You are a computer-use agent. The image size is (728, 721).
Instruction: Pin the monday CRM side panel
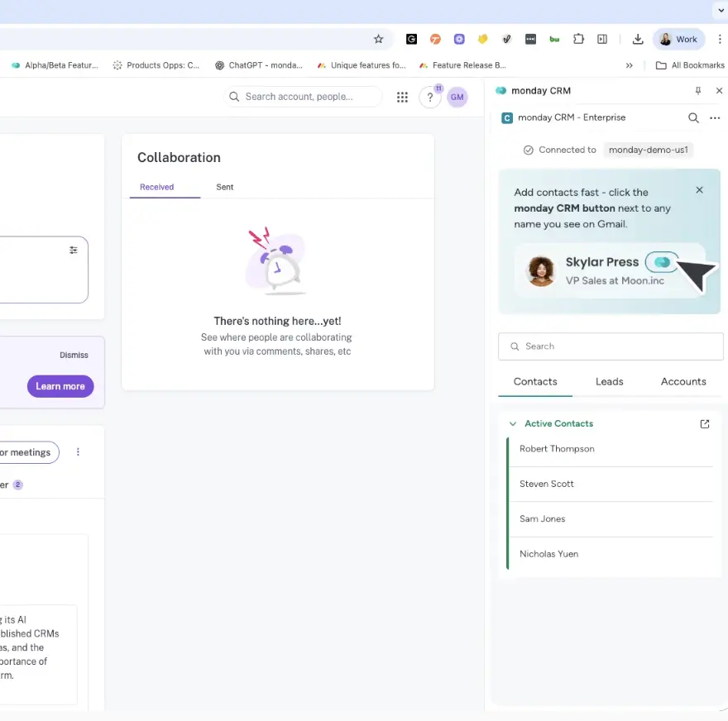point(698,90)
